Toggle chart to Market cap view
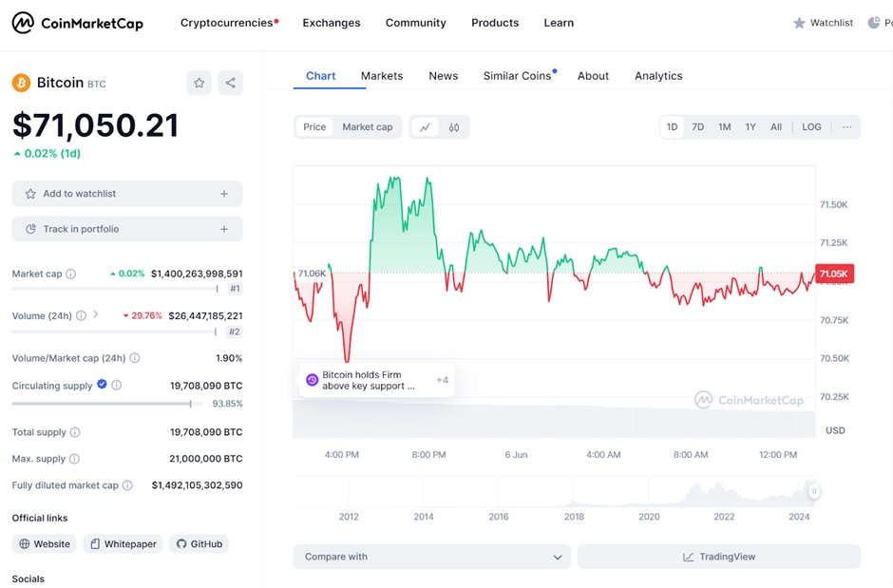The width and height of the screenshot is (893, 588). click(367, 127)
